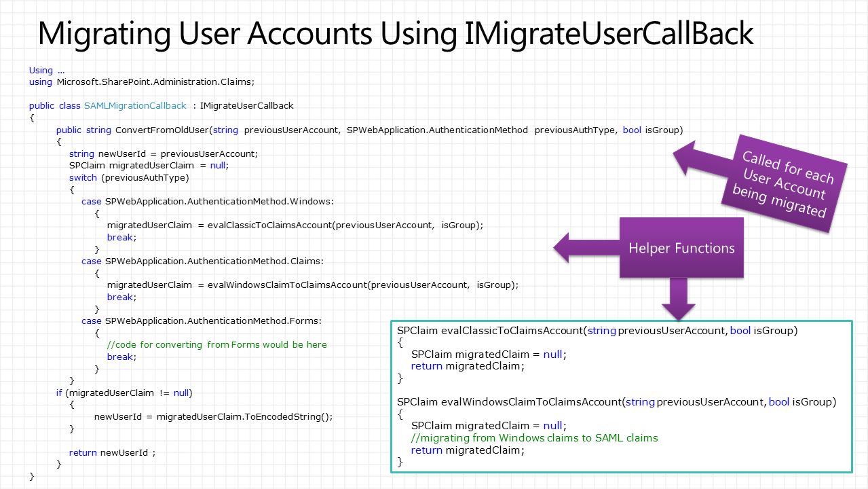868x489 pixels.
Task: Click 'SPClaim evalWindowsClaimToClaimsAccount' helper function signature
Action: 617,401
